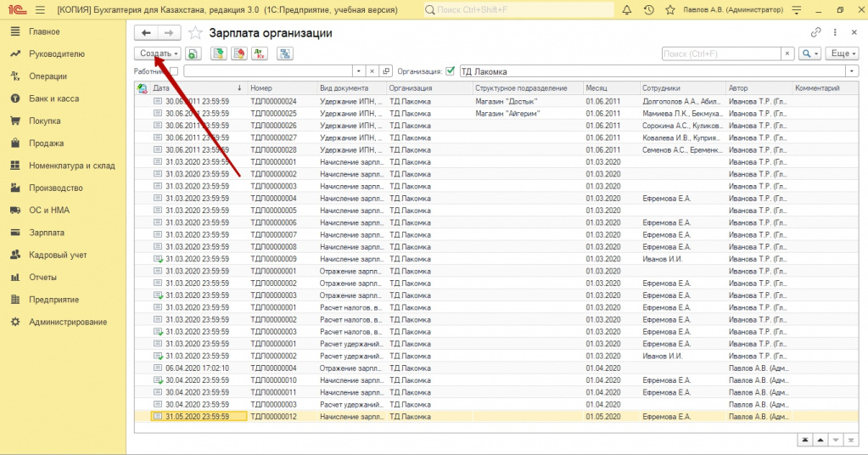The height and width of the screenshot is (455, 868).
Task: Select row dated 06.04.2020 17:02:10
Action: click(496, 368)
